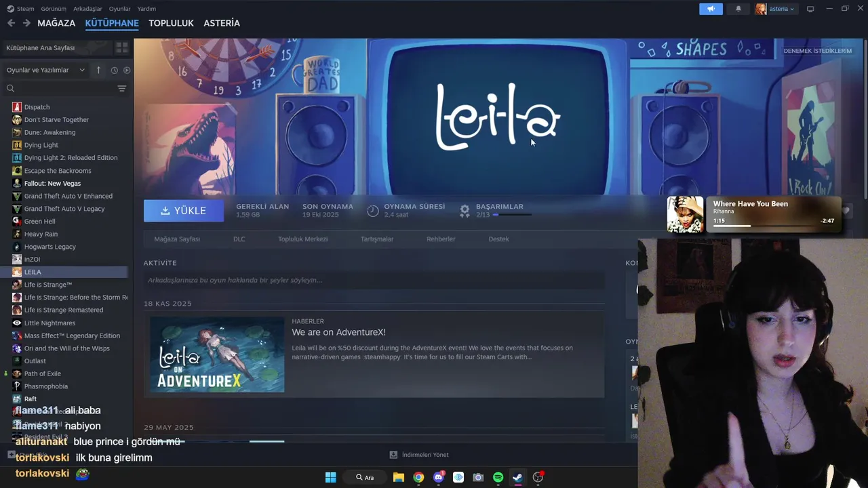Select Life is Strange Remastered entry
Viewport: 868px width, 488px height.
(x=64, y=310)
